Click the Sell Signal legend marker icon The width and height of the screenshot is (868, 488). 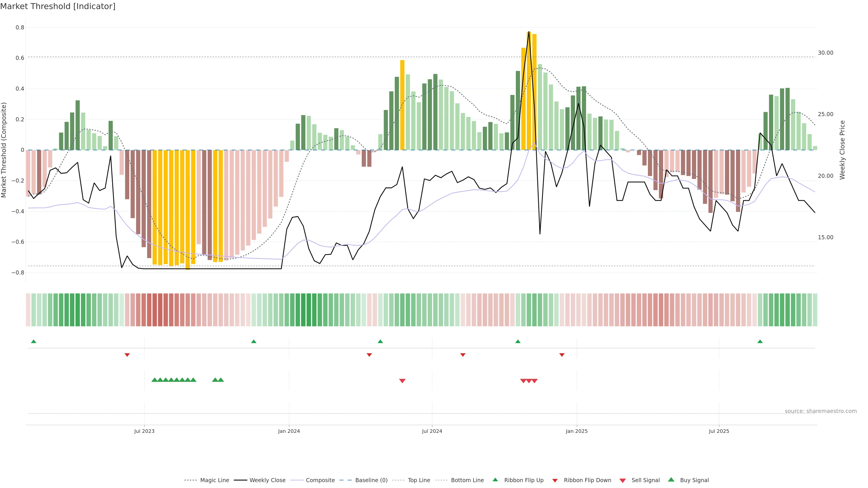coord(623,481)
